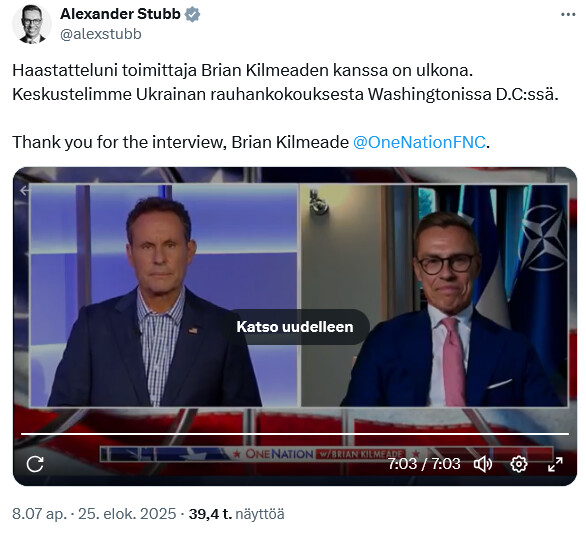The image size is (586, 537).
Task: Click the 7:03 / 7:03 time display
Action: click(x=424, y=464)
